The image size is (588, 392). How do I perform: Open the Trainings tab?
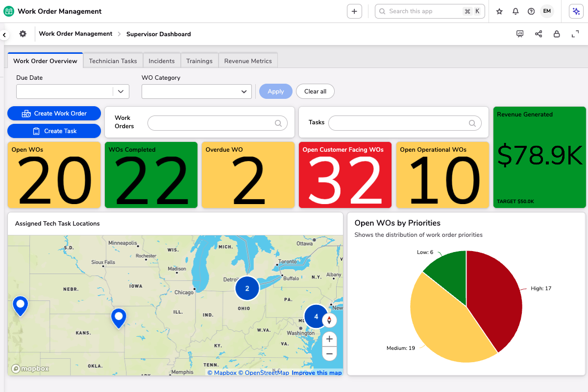click(x=199, y=61)
